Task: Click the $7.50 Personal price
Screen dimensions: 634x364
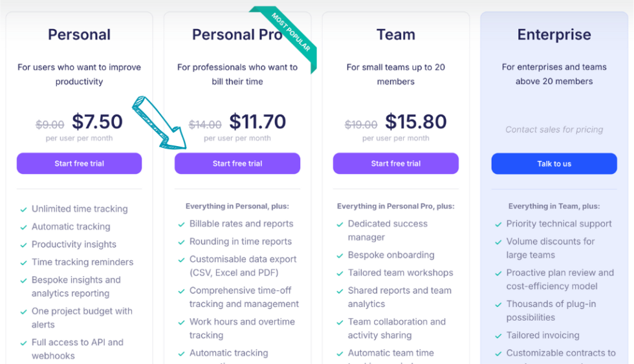Action: 97,122
